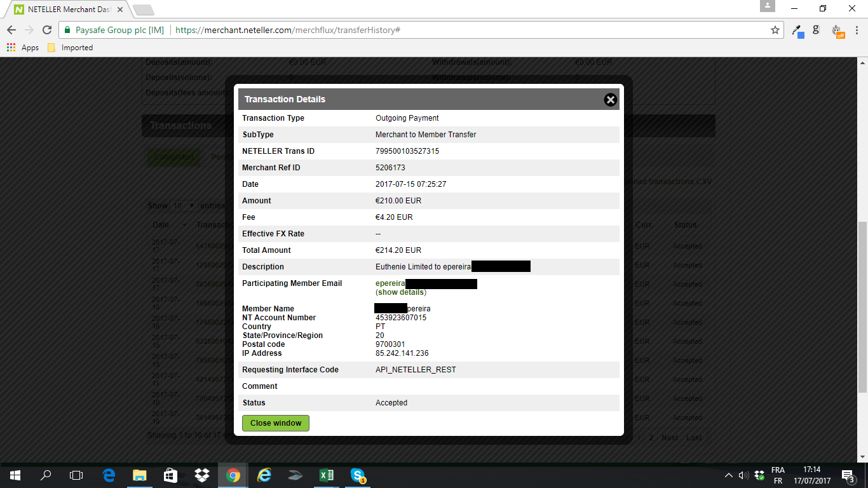Click the Last pagination link behind dialog
868x488 pixels.
coord(694,438)
